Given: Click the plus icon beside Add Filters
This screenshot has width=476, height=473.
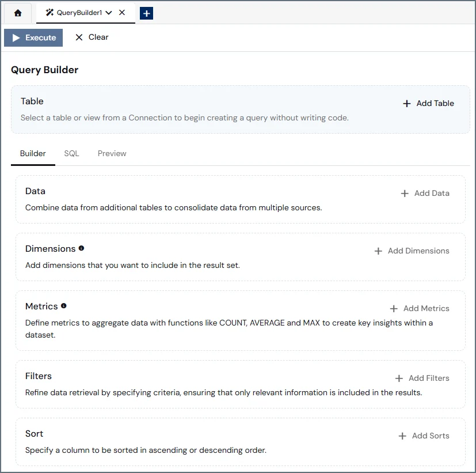Looking at the screenshot, I should (399, 379).
